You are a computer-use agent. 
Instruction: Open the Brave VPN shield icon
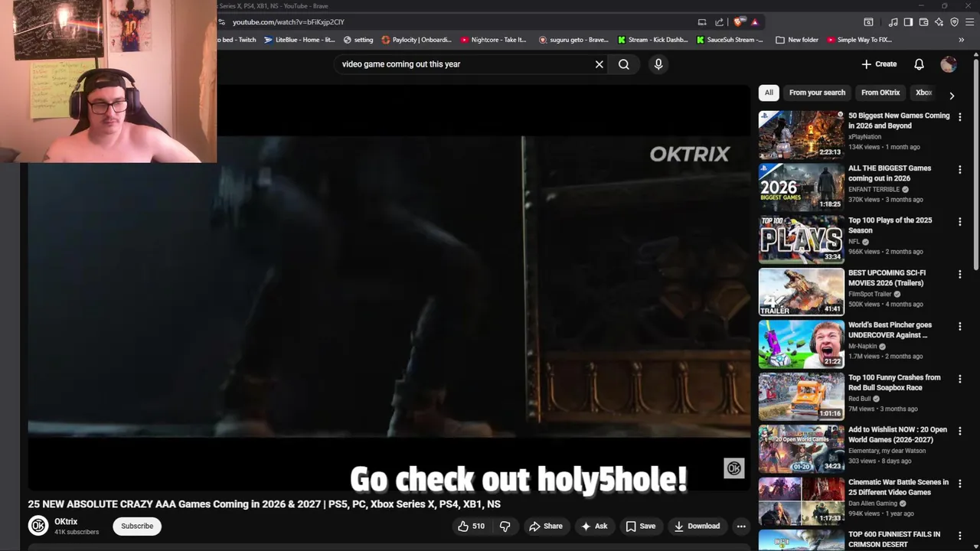(x=954, y=22)
